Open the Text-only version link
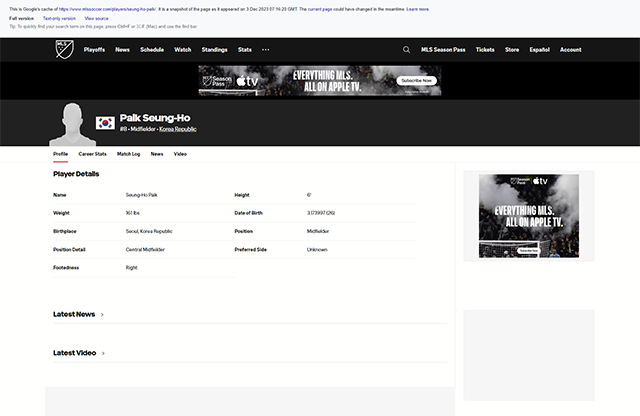The image size is (640, 416). coord(59,18)
